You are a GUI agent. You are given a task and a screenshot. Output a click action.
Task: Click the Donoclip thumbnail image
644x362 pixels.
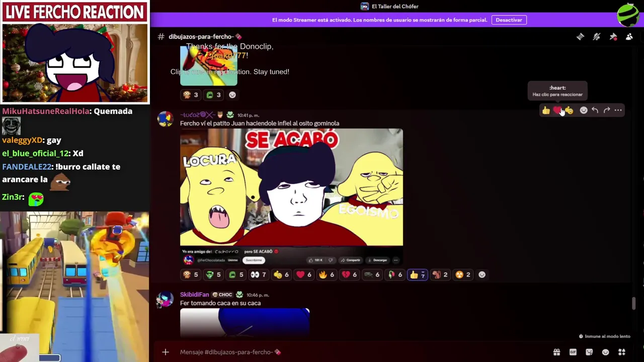208,65
